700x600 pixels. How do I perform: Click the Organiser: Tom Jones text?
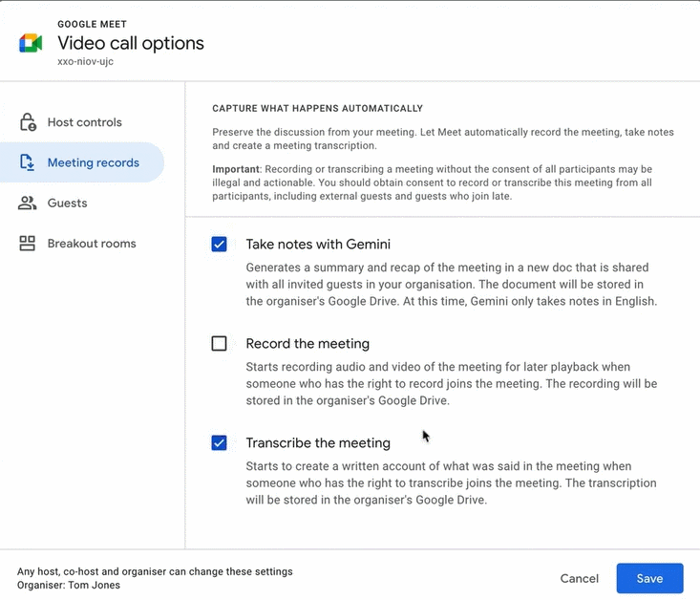(69, 585)
